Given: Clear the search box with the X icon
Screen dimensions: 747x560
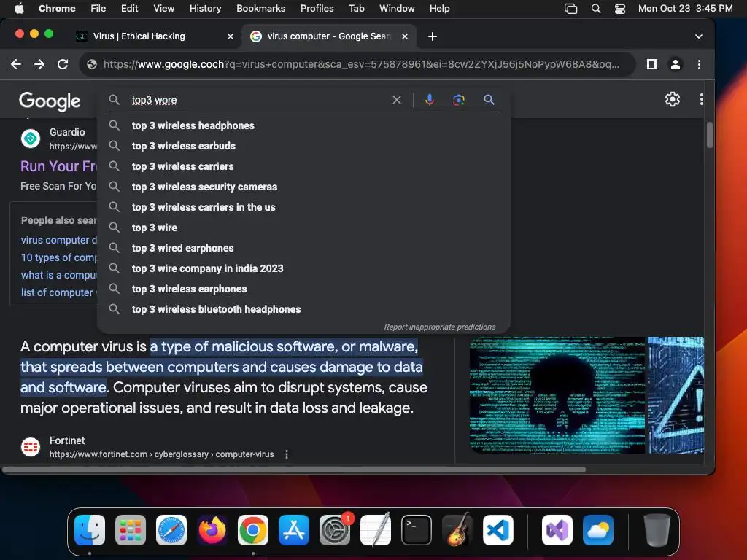Looking at the screenshot, I should [x=396, y=100].
